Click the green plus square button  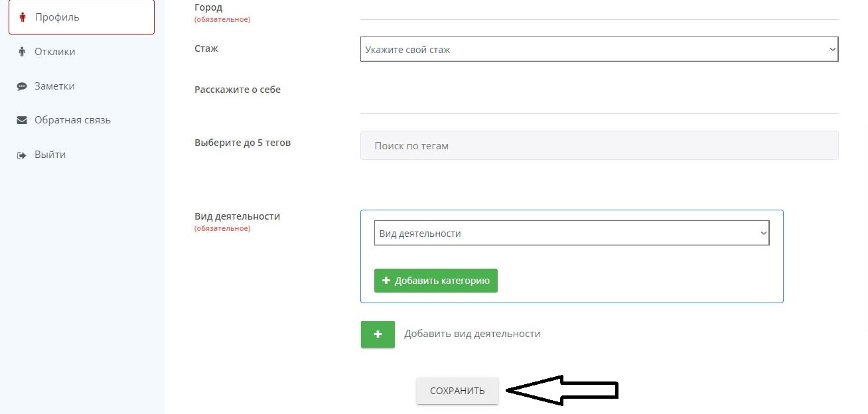tap(378, 334)
